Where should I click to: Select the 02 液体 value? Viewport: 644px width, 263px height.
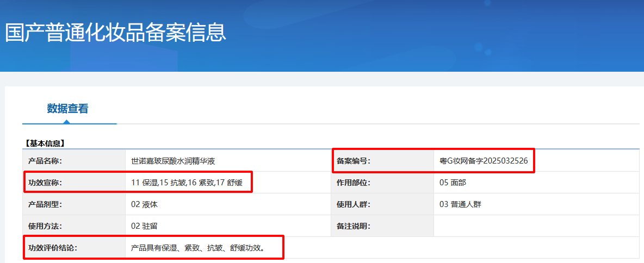pyautogui.click(x=144, y=204)
